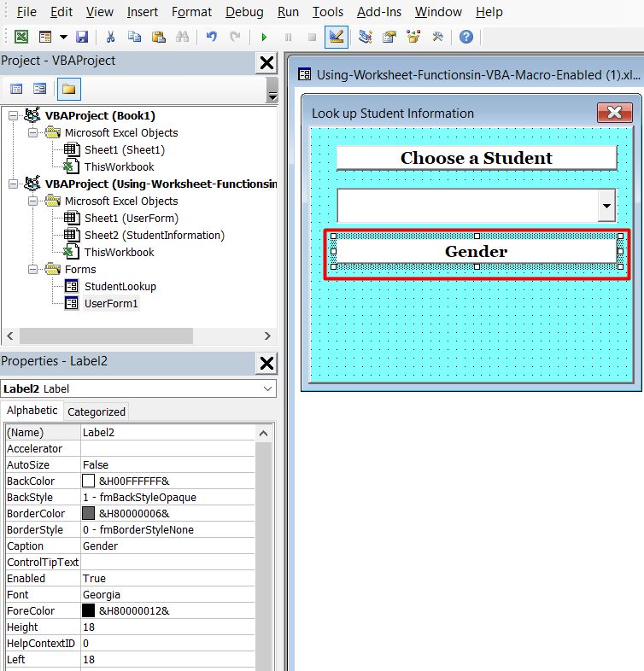The image size is (644, 671).
Task: Open the Properties Window toolbar icon
Action: [389, 38]
